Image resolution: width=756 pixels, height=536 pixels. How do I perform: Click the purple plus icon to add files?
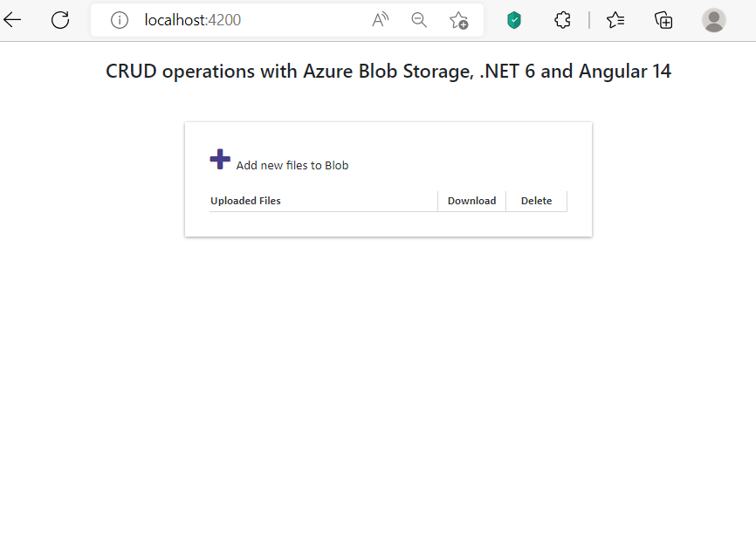point(220,159)
